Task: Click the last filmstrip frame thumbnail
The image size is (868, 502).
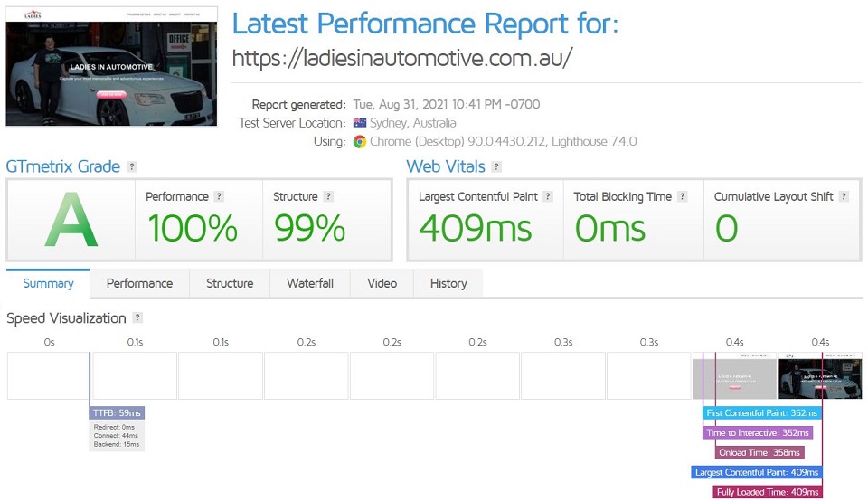Action: (x=820, y=375)
